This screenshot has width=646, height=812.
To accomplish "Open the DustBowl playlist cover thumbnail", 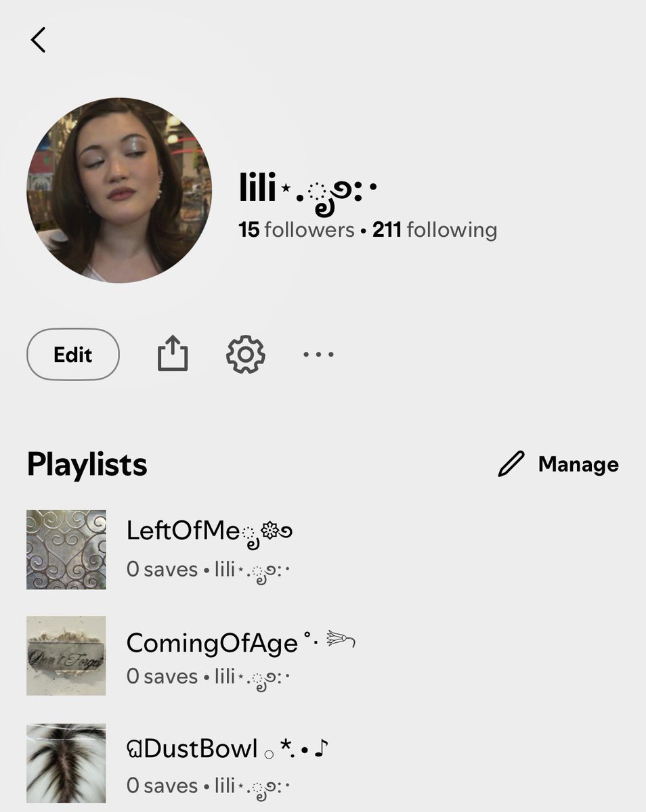I will (x=66, y=763).
